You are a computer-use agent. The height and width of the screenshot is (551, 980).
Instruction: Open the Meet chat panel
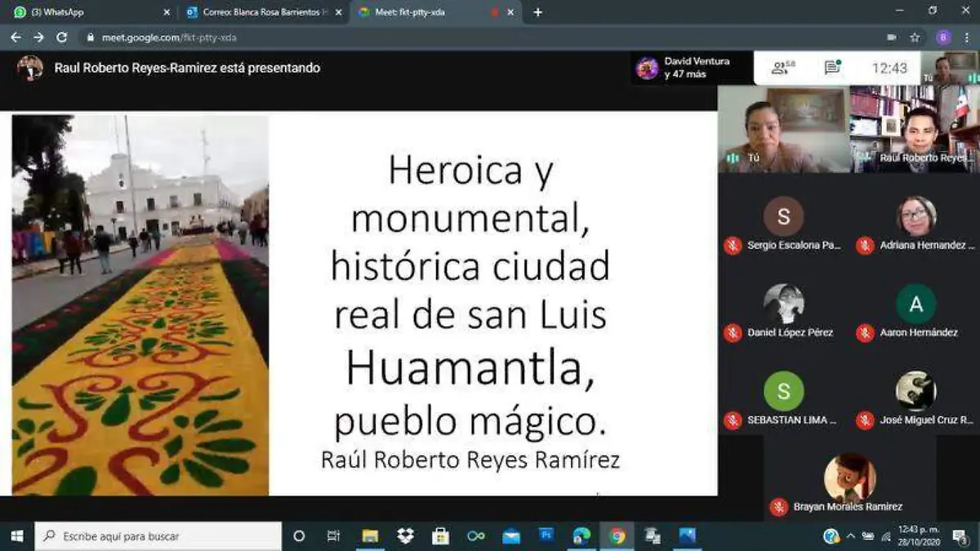pos(832,68)
